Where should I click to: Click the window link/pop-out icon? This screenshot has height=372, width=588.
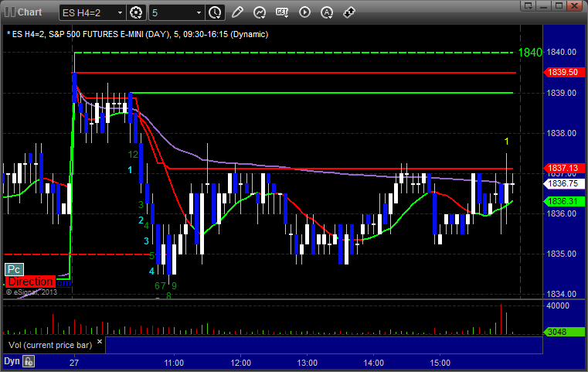click(x=529, y=5)
